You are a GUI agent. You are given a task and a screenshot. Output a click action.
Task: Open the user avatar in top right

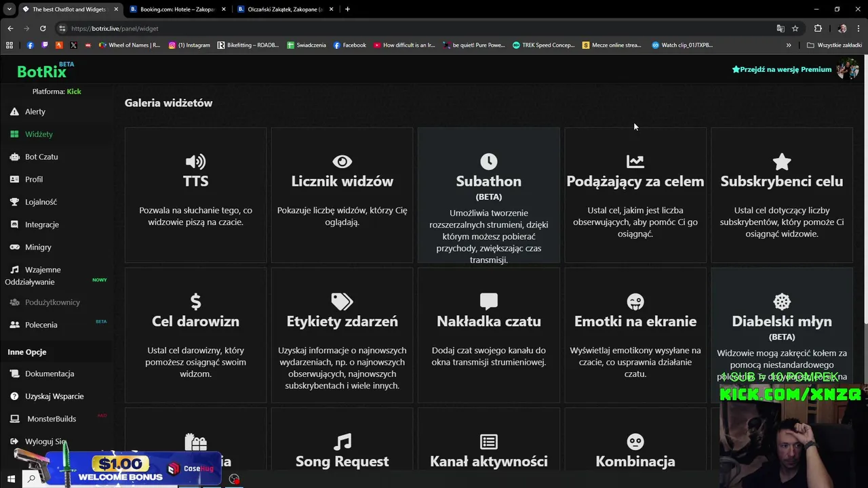click(848, 69)
